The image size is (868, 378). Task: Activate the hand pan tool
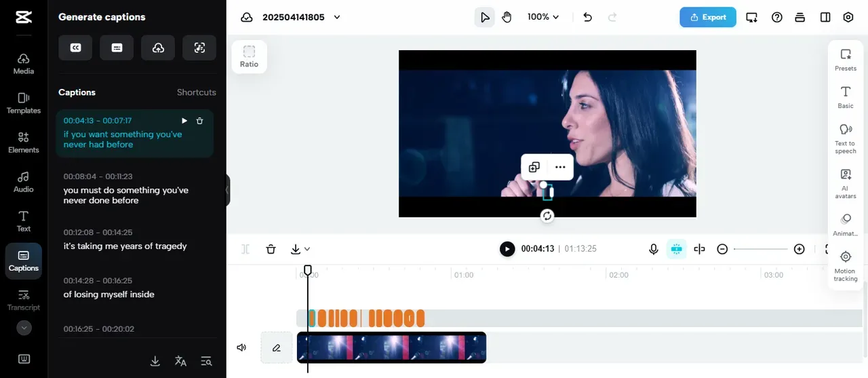click(507, 17)
